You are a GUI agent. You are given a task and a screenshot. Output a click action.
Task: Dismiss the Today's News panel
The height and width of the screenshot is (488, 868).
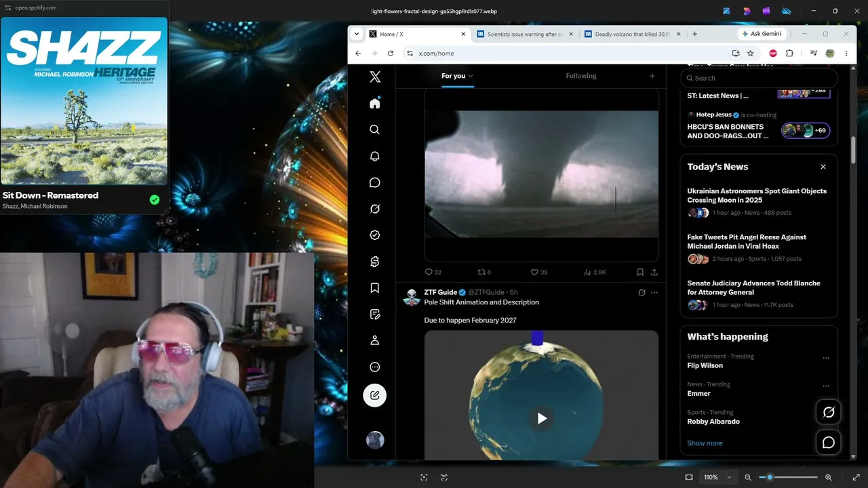click(x=823, y=167)
